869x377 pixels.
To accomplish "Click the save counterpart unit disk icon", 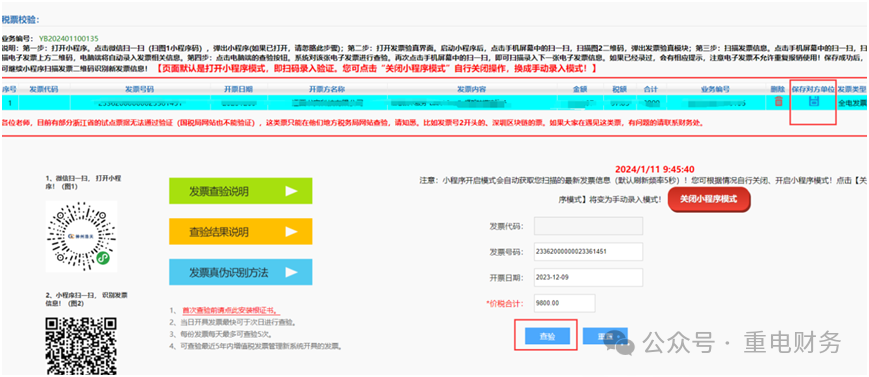I will (x=814, y=101).
